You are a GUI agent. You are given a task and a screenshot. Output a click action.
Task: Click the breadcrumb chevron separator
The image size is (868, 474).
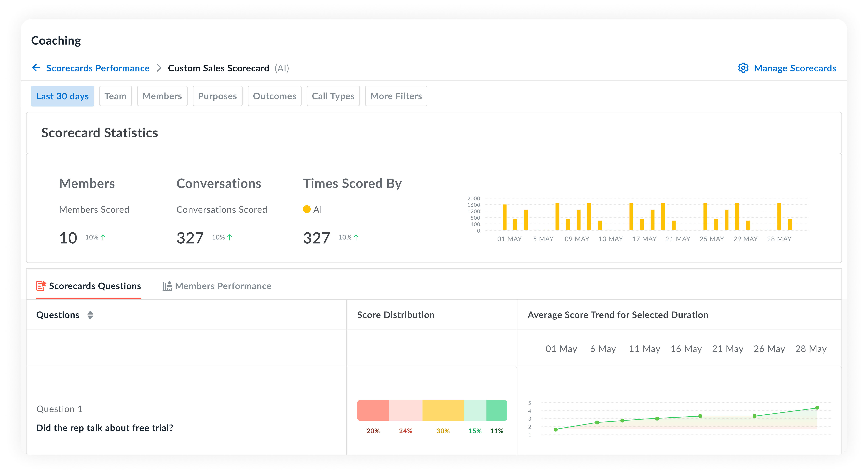159,68
